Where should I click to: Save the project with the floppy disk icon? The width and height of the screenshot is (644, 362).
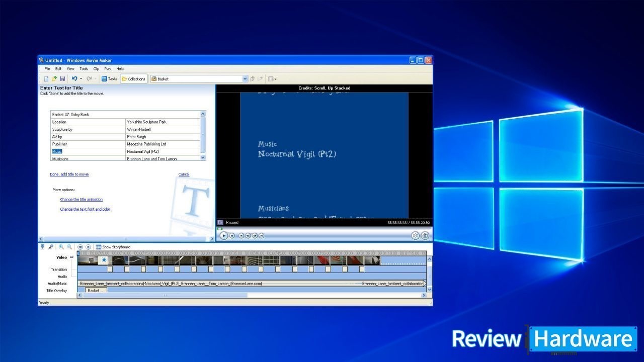pos(62,79)
